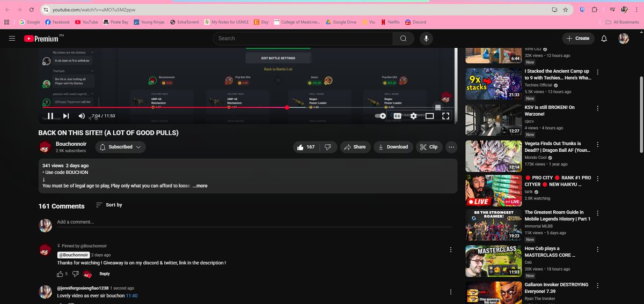Share the video
This screenshot has height=304, width=644.
click(x=355, y=147)
